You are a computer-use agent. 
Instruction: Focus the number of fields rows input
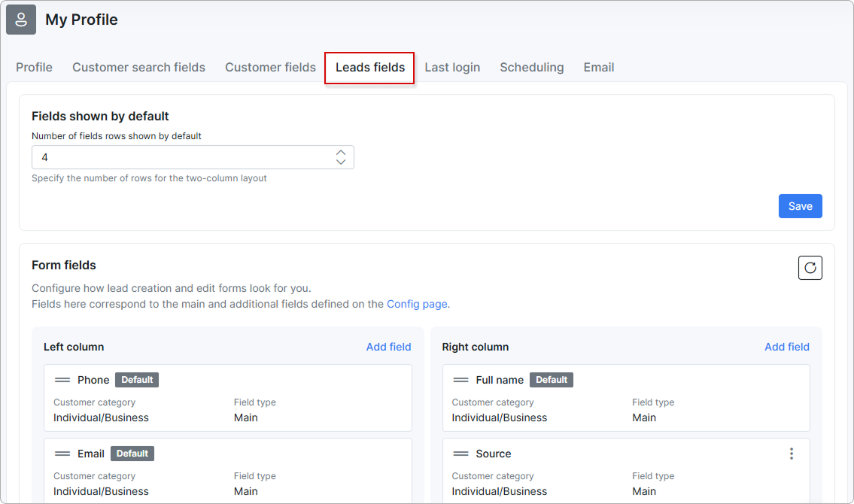pyautogui.click(x=193, y=157)
